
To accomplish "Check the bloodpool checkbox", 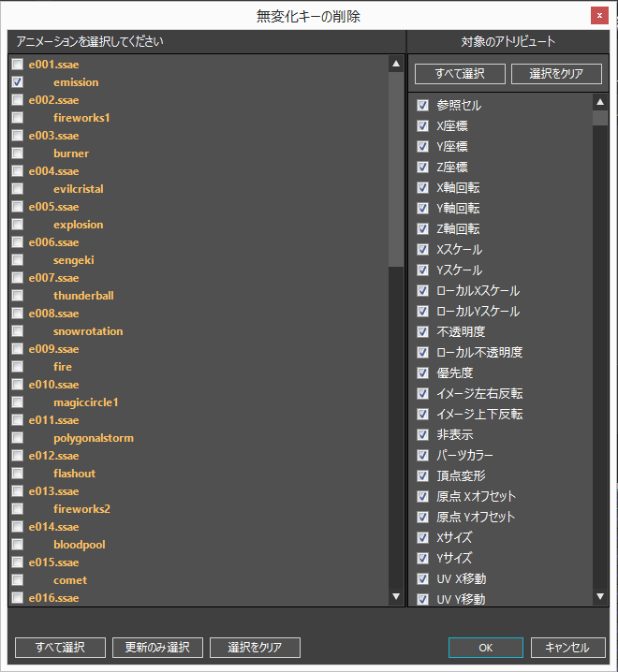I will [17, 545].
